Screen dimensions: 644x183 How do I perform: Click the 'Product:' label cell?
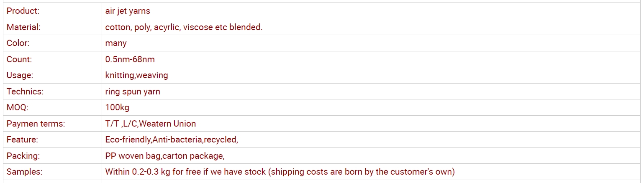tap(52, 11)
